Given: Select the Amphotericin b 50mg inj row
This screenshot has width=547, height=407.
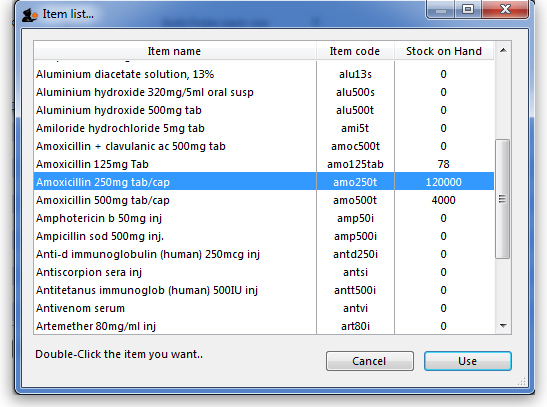Looking at the screenshot, I should (264, 218).
